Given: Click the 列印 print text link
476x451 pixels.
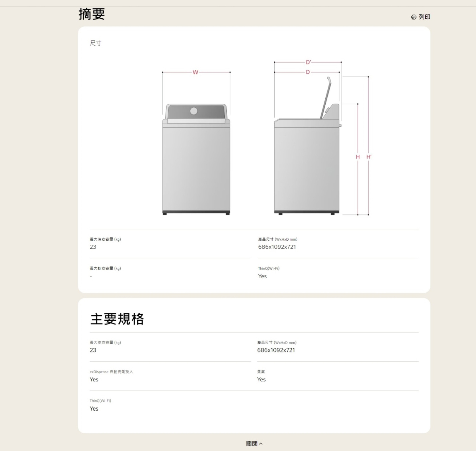Looking at the screenshot, I should tap(424, 17).
